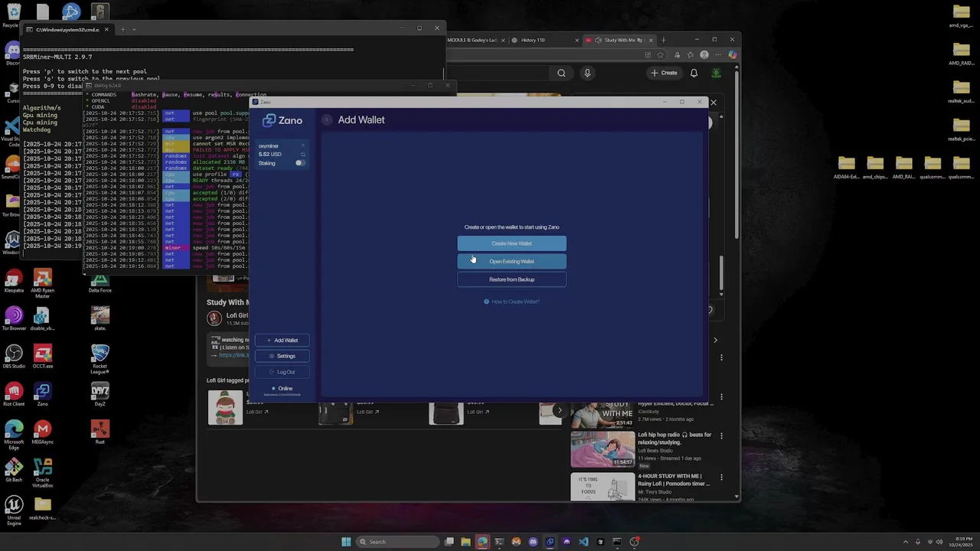
Task: Click the Online status indicator
Action: (282, 389)
